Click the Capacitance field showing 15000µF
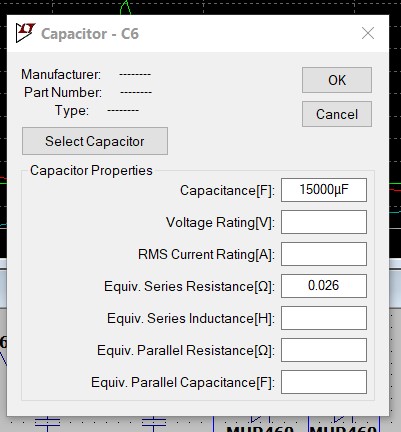Viewport: 401px width, 432px height. [324, 190]
